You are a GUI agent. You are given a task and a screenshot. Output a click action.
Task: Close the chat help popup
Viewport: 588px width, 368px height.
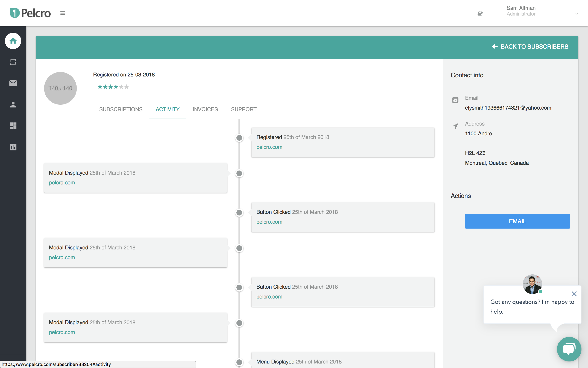pos(574,294)
